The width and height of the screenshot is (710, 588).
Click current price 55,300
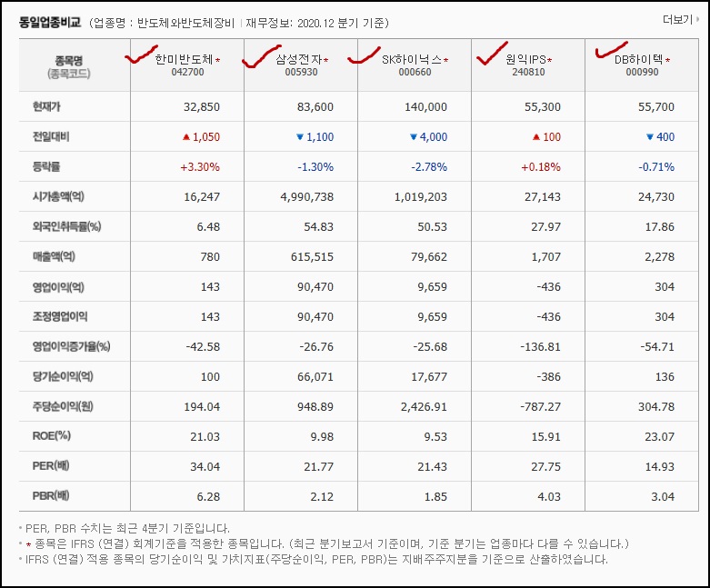543,107
